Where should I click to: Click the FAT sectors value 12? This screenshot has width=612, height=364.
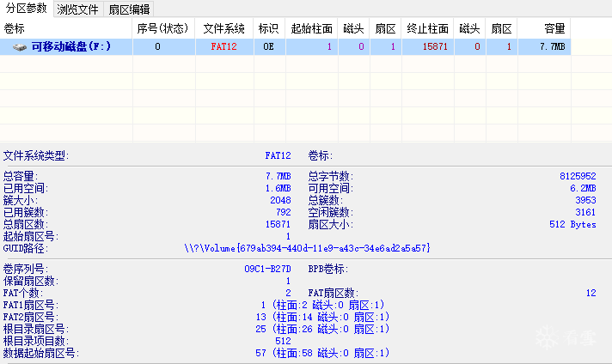(x=591, y=293)
